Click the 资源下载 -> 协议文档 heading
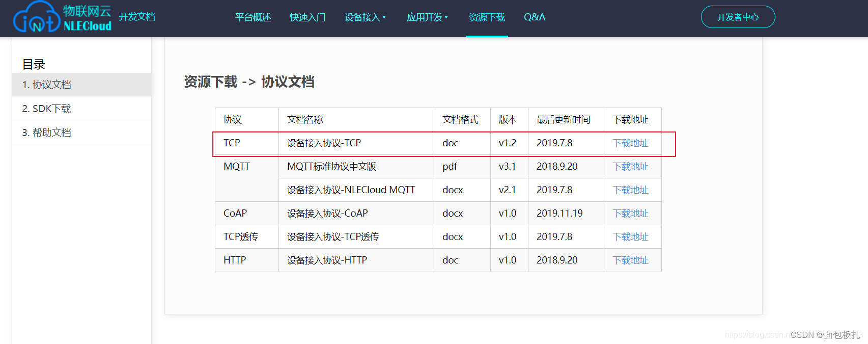 pos(249,82)
